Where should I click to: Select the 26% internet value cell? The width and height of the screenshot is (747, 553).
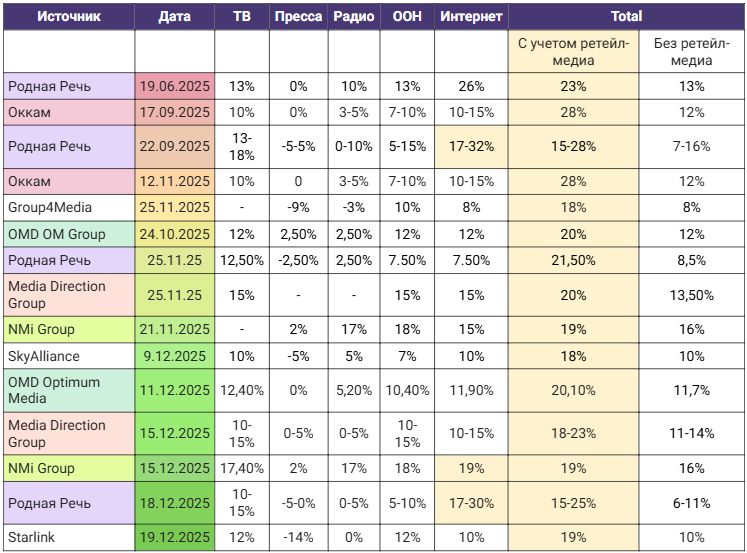click(470, 86)
